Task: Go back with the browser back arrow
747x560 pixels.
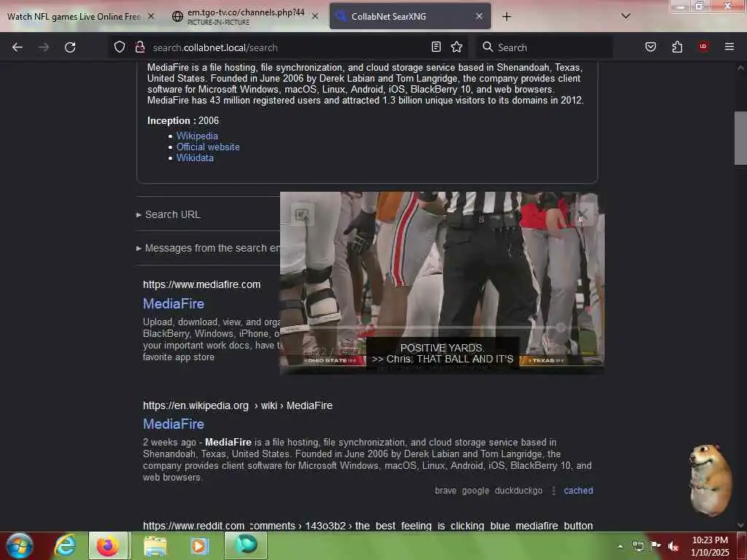Action: [18, 47]
